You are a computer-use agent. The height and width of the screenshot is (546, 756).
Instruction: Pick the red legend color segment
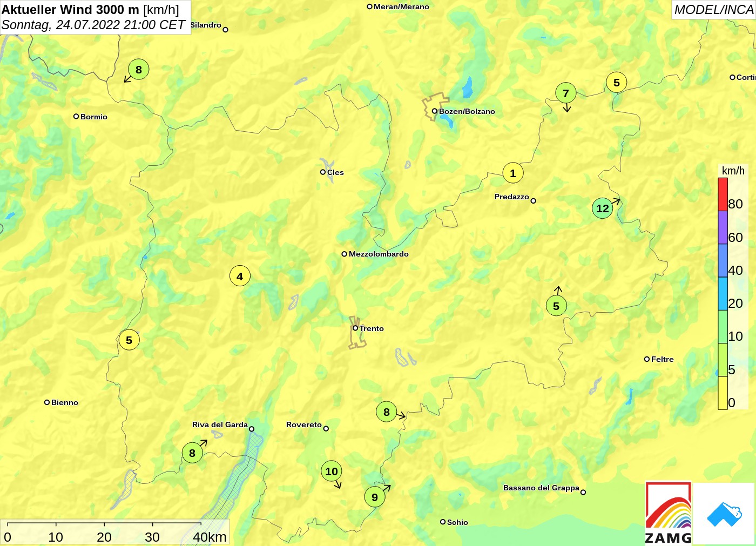click(x=723, y=194)
